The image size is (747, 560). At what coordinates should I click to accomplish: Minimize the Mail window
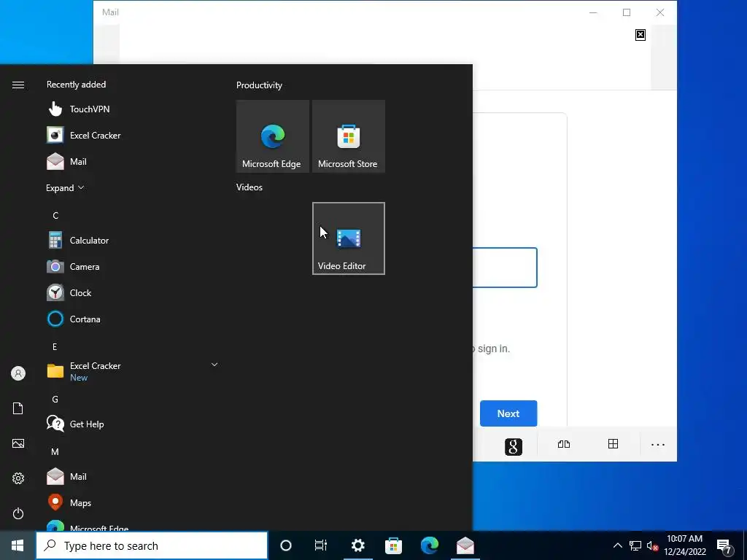593,12
